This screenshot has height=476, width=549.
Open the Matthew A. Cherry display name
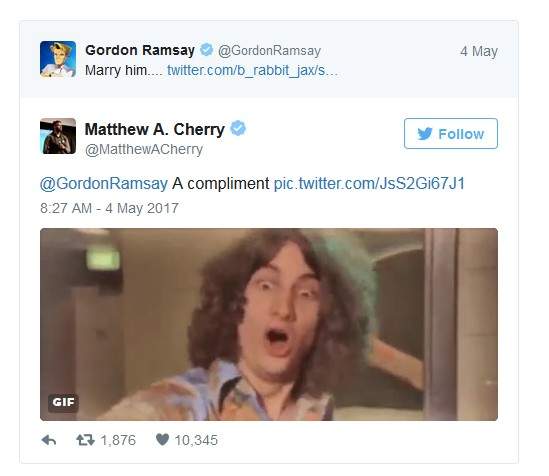click(x=155, y=129)
